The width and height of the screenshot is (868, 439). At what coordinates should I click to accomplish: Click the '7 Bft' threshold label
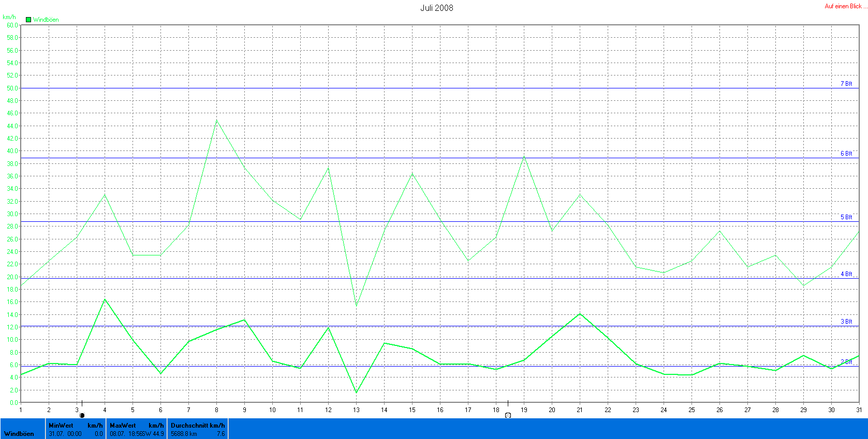tap(846, 84)
